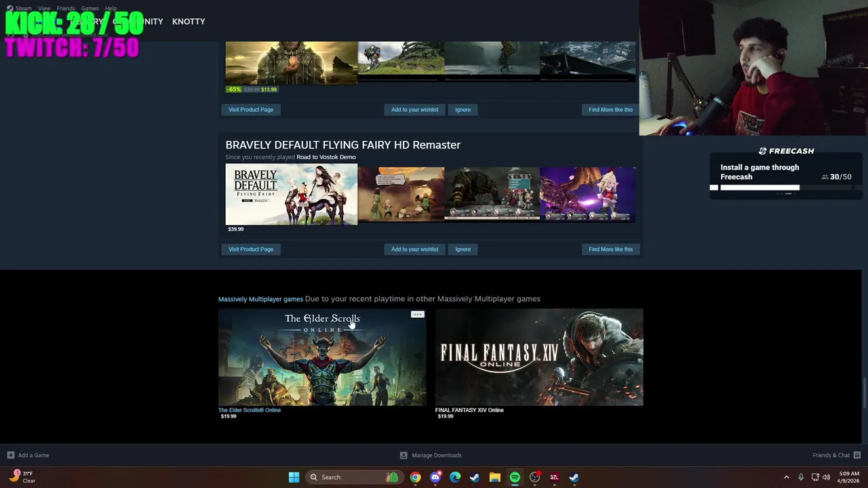The height and width of the screenshot is (488, 868).
Task: Open the rightmost Steam taskbar icon
Action: pos(574,477)
